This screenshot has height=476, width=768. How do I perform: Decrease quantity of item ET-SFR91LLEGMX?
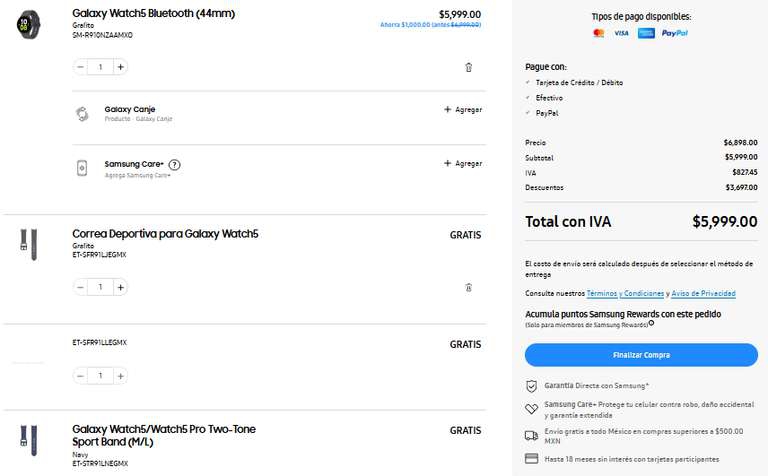[81, 376]
